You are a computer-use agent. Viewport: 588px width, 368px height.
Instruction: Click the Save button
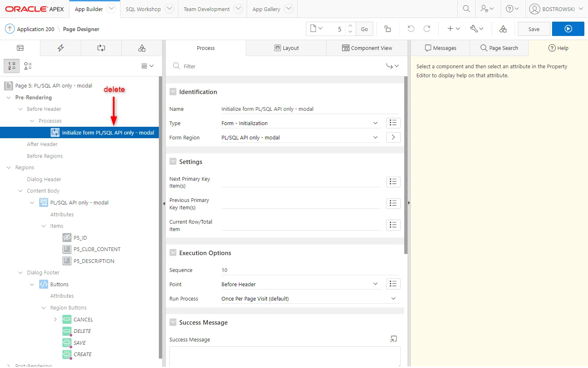point(534,29)
